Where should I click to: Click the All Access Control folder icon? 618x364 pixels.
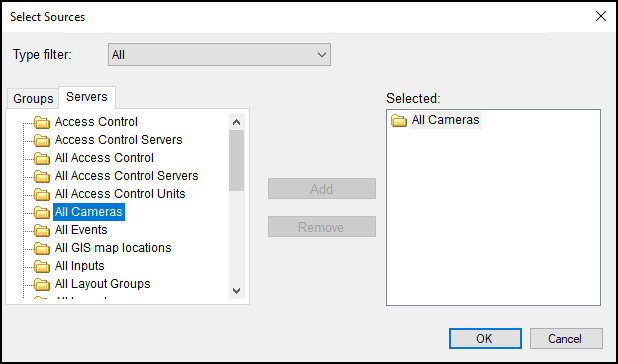[42, 158]
